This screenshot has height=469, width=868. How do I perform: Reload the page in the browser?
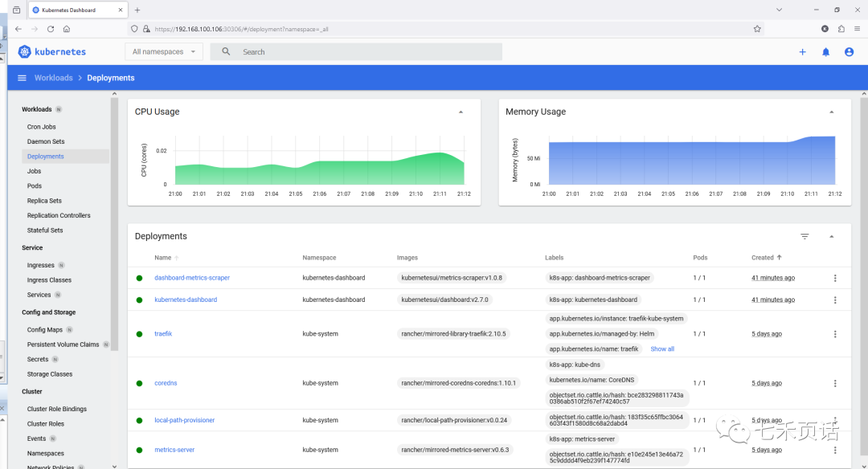(51, 29)
